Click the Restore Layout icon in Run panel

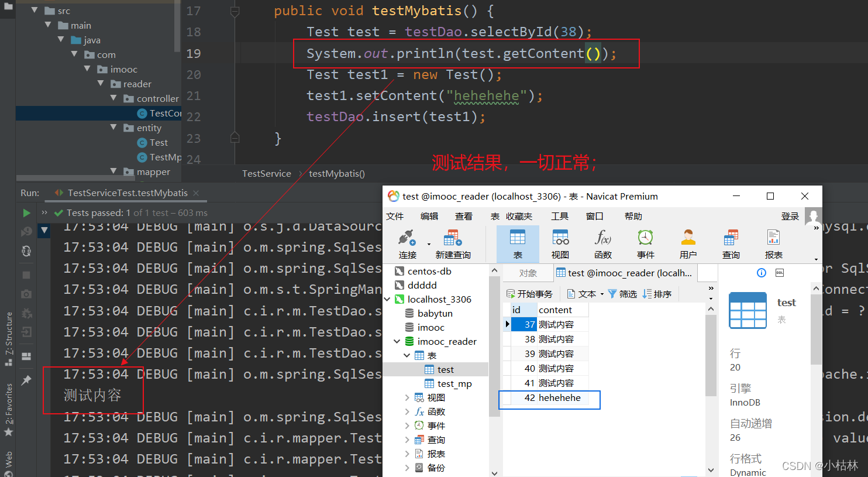26,356
